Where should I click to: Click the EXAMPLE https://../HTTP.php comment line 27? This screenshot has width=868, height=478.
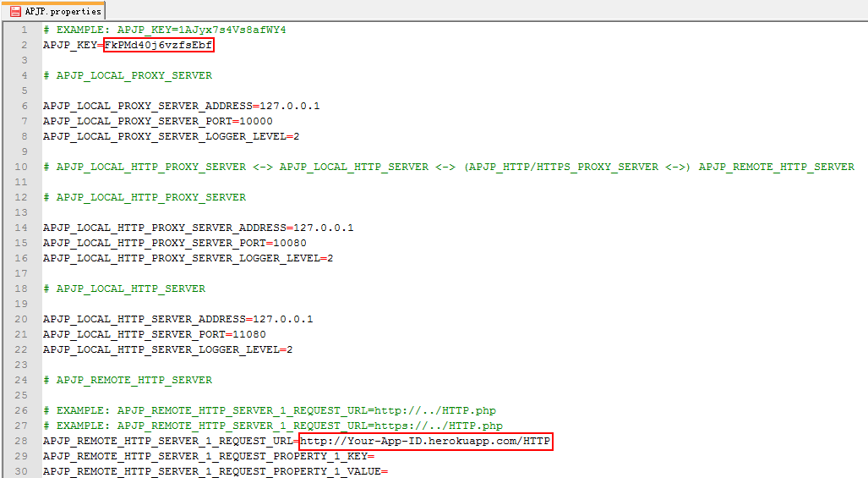[x=273, y=426]
